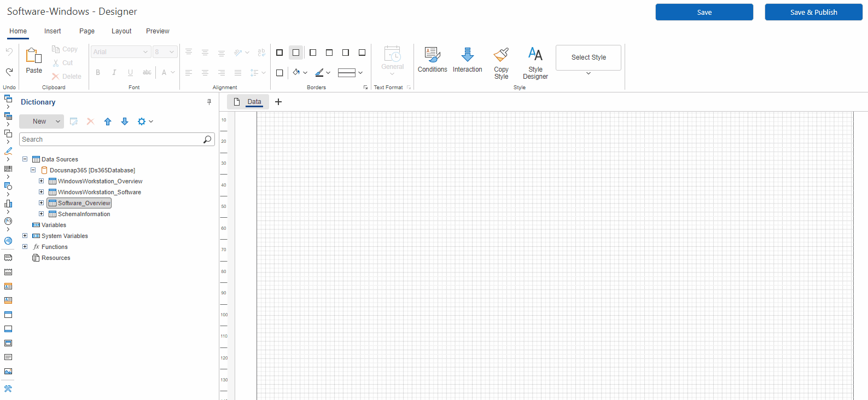Click the Save & Publish button

click(x=813, y=12)
